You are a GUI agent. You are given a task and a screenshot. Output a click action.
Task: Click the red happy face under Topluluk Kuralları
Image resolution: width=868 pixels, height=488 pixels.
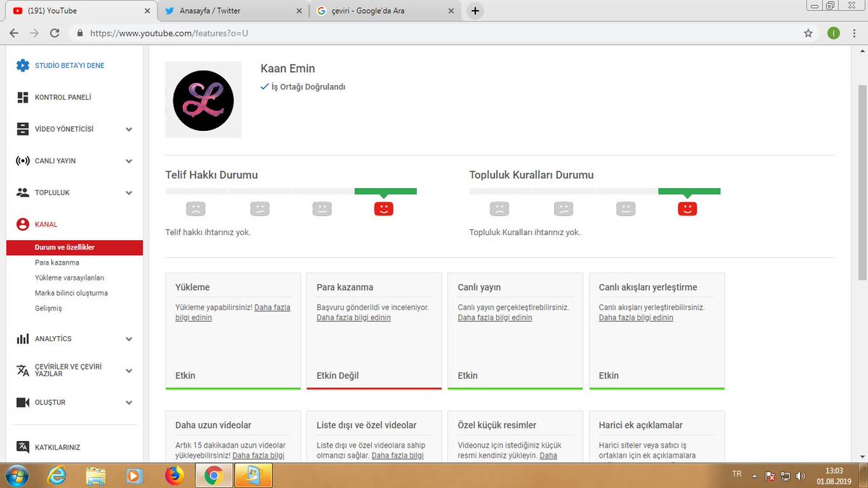point(687,209)
